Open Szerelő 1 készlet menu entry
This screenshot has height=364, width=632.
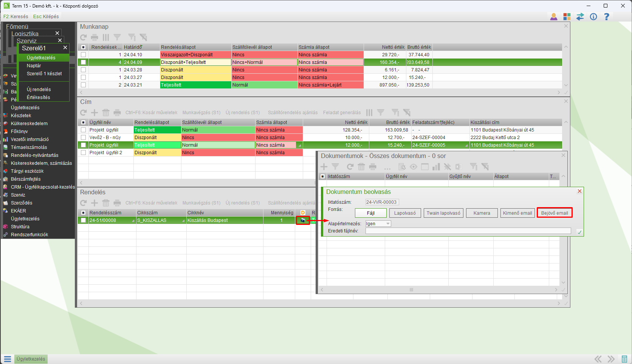click(x=44, y=74)
